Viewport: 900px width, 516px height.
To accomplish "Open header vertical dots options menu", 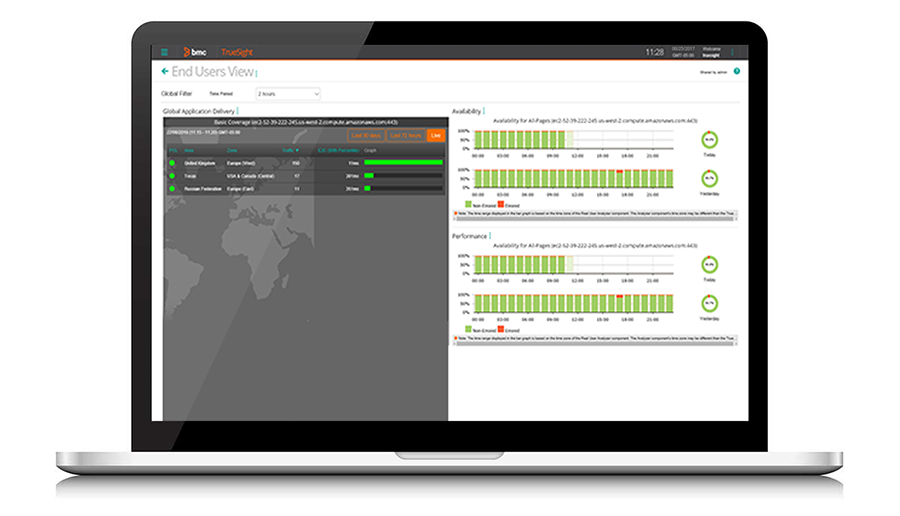I will point(732,51).
